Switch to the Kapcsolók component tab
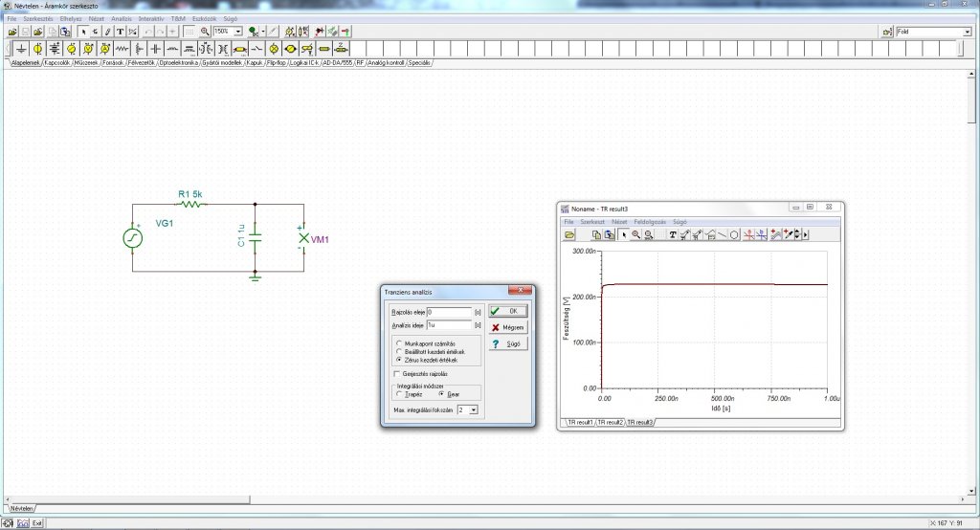Screen dimensions: 980x530 coord(56,63)
